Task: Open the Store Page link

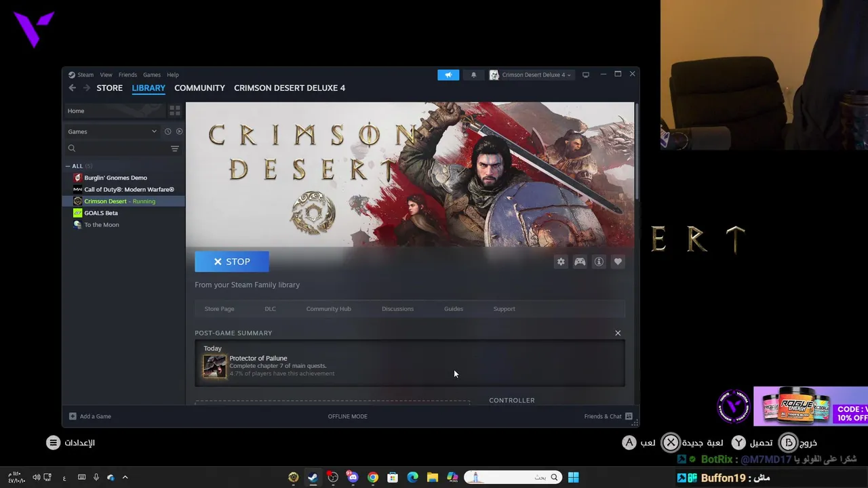Action: (219, 309)
